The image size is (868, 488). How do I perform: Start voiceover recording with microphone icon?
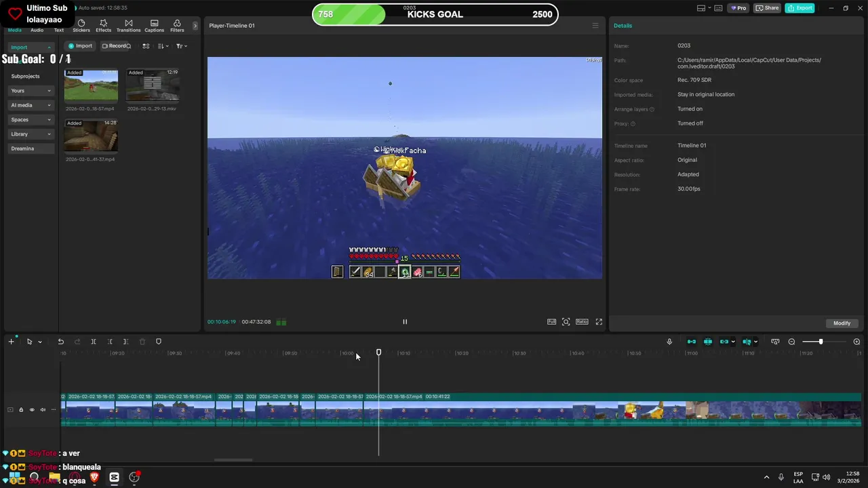click(x=669, y=342)
